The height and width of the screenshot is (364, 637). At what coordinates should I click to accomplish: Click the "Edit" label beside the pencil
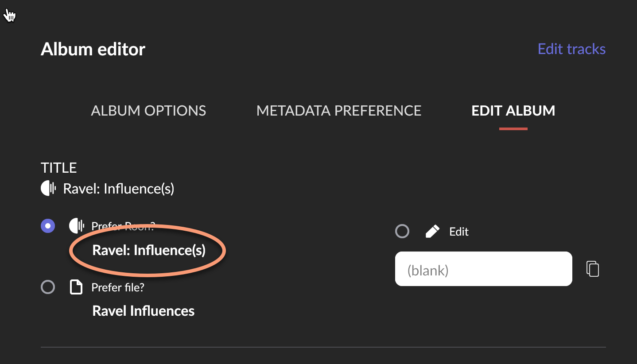tap(459, 232)
